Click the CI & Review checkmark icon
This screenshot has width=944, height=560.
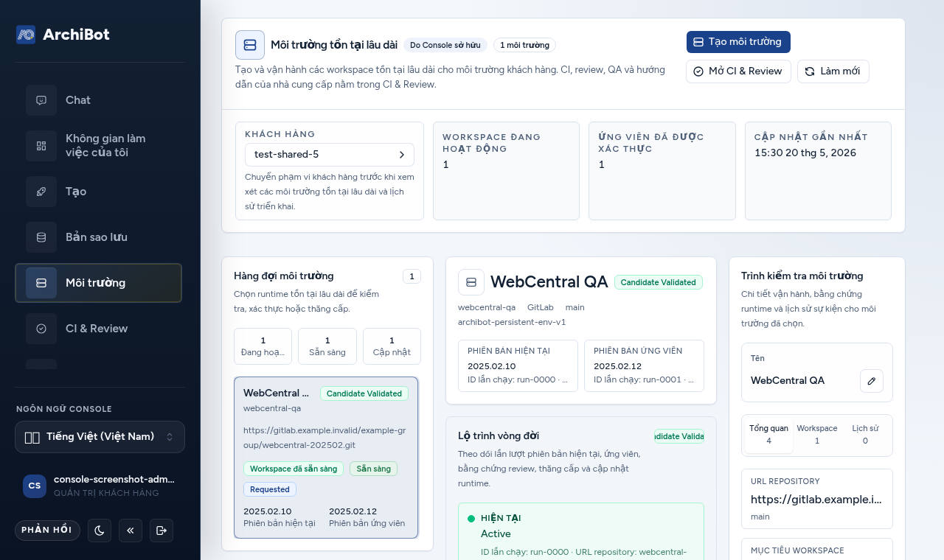pyautogui.click(x=41, y=329)
